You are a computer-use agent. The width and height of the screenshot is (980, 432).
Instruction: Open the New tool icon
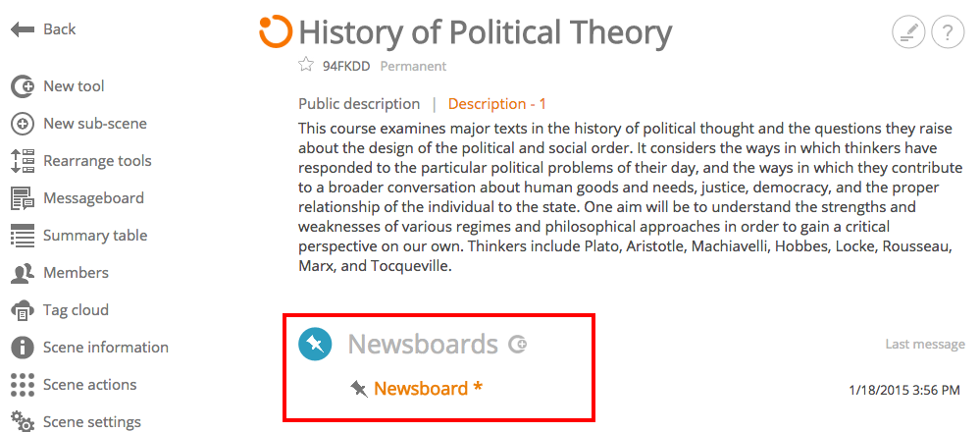coord(23,86)
